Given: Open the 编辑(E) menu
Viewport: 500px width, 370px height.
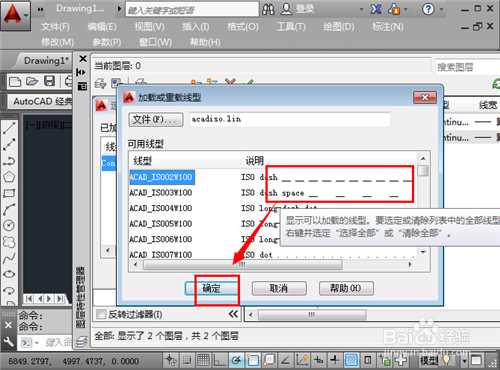Looking at the screenshot, I should point(102,27).
